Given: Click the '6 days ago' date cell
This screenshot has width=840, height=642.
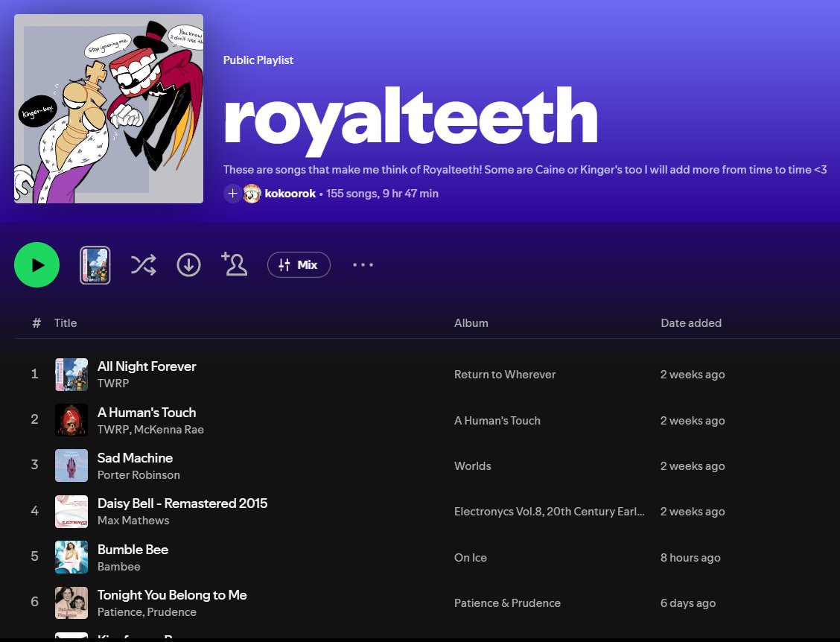Looking at the screenshot, I should click(688, 603).
